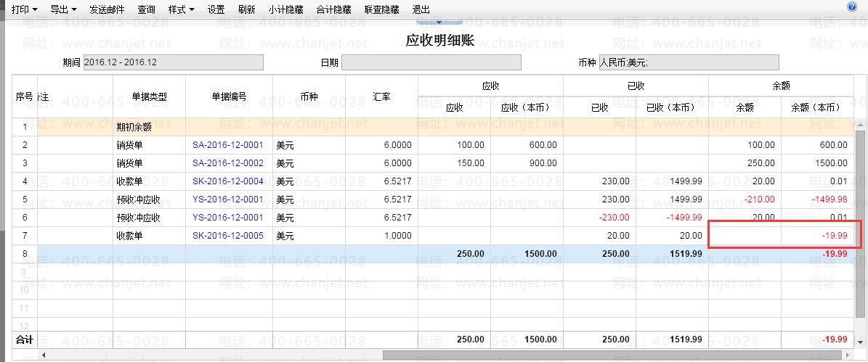Click the empty 日期 field
This screenshot has width=868, height=362.
point(431,62)
